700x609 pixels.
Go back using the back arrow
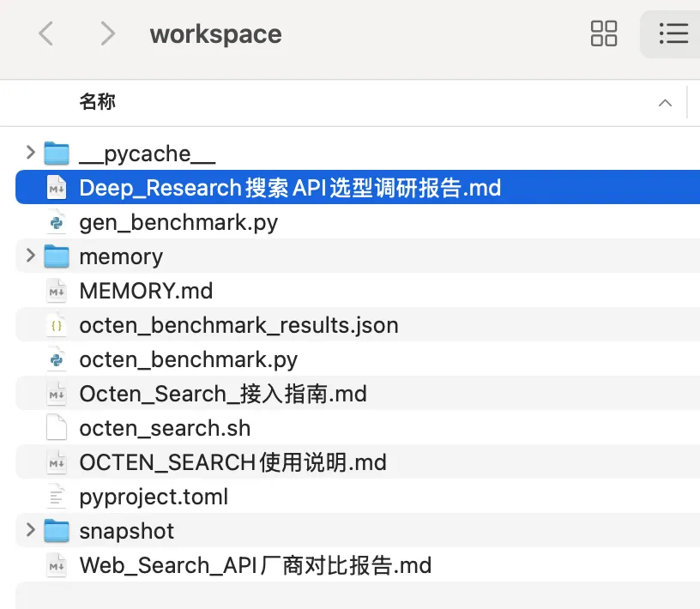click(x=46, y=34)
